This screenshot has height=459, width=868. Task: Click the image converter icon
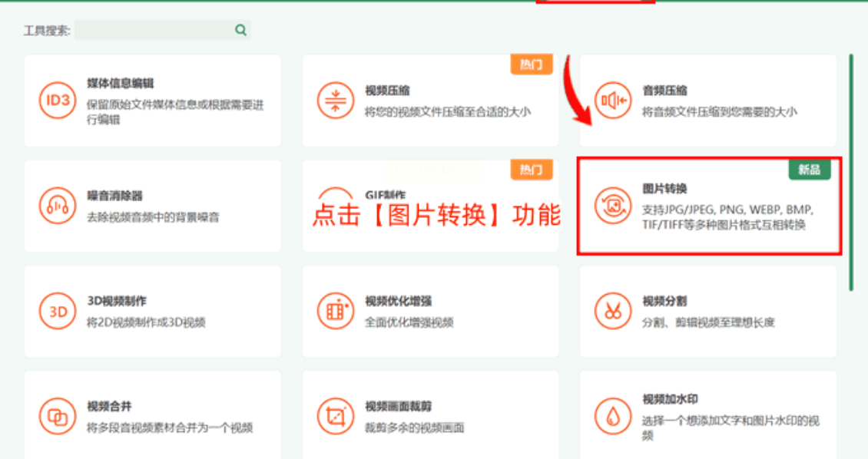click(613, 206)
